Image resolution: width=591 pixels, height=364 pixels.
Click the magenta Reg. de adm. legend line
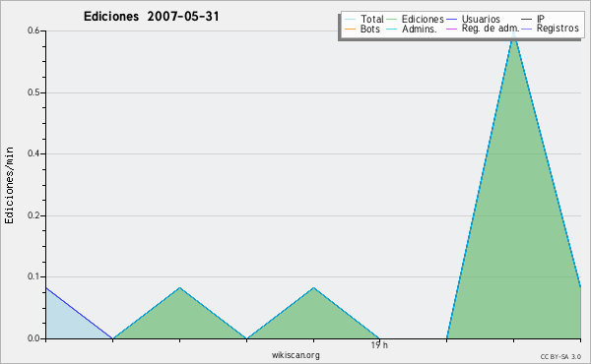pyautogui.click(x=451, y=29)
